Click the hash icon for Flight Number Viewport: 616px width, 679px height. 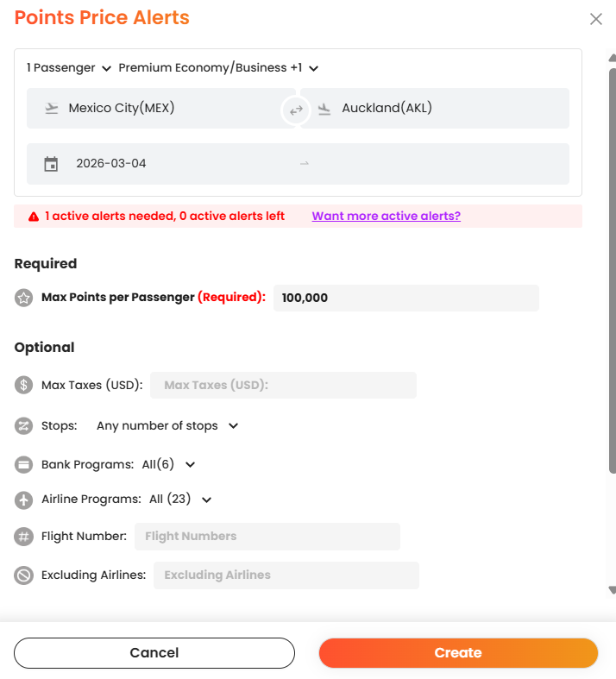click(x=24, y=537)
